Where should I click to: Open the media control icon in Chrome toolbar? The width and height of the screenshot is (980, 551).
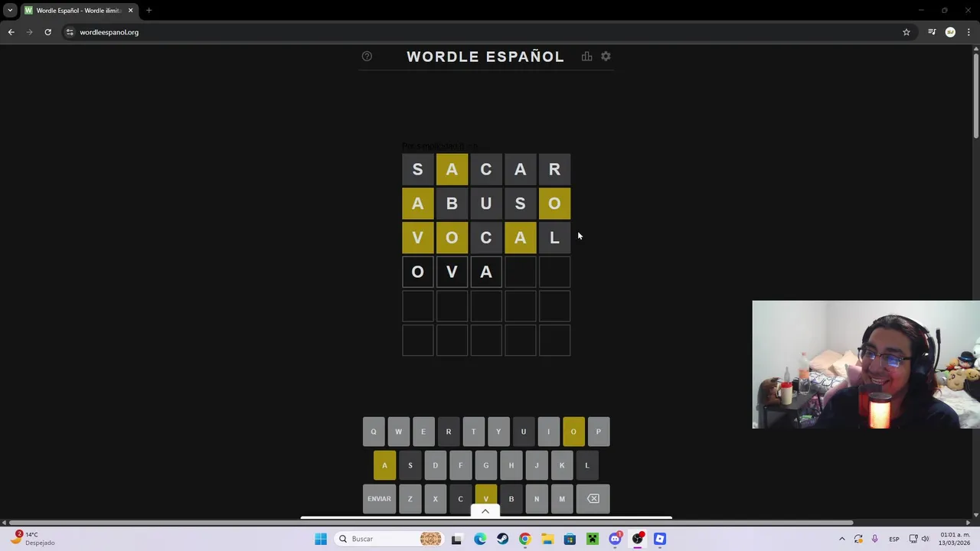point(932,32)
